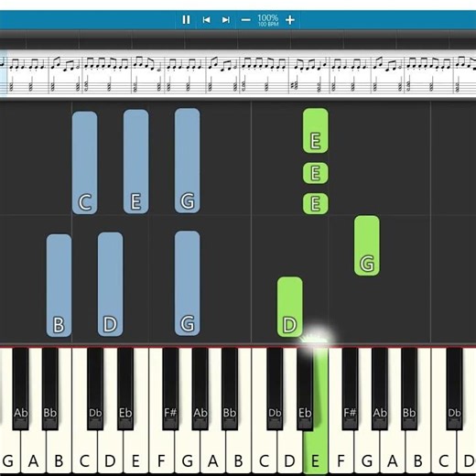Play the leftmost Db black key
The image size is (476, 476).
95,389
